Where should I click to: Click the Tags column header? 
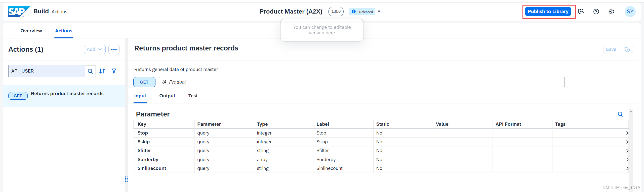click(x=582, y=124)
